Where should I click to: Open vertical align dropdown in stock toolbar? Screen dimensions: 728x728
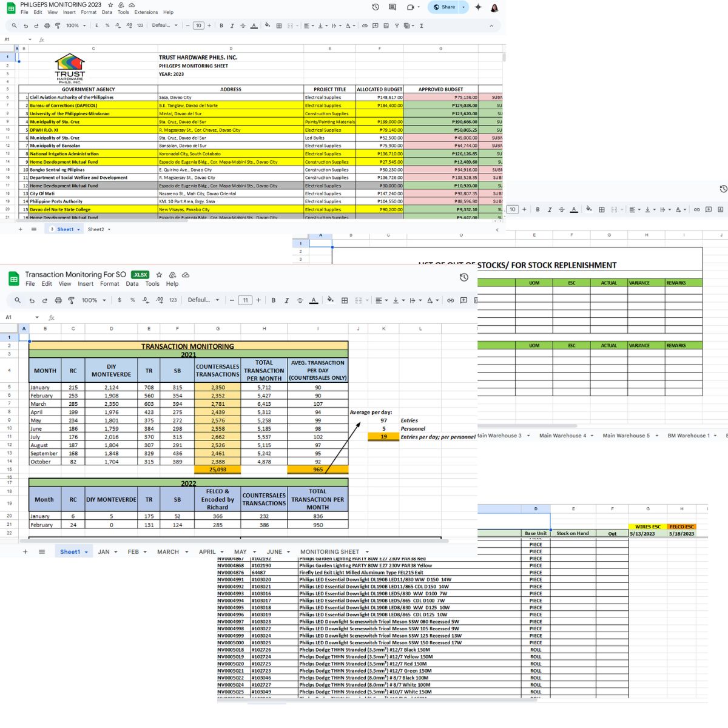click(649, 209)
